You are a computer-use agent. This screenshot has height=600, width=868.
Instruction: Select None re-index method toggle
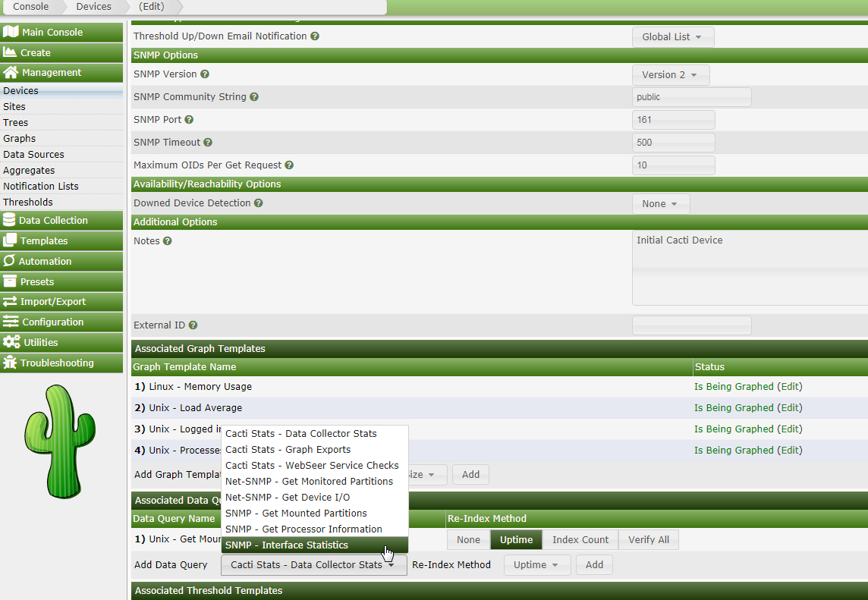coord(468,539)
